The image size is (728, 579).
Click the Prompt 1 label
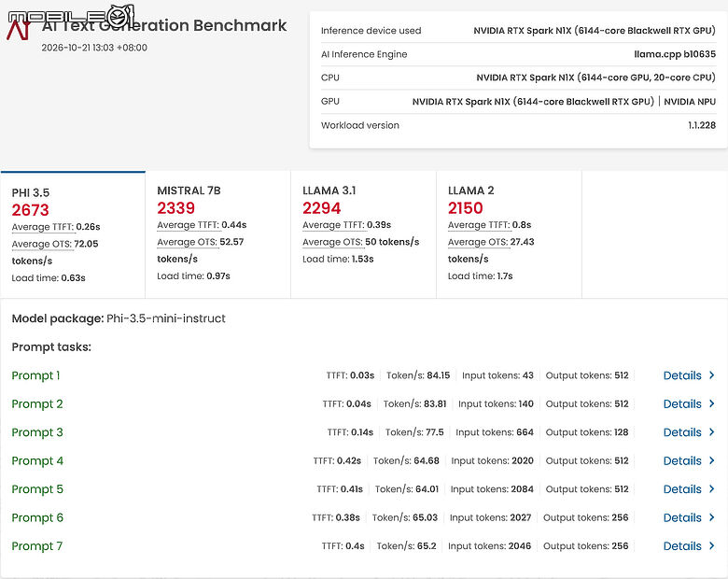coord(35,375)
